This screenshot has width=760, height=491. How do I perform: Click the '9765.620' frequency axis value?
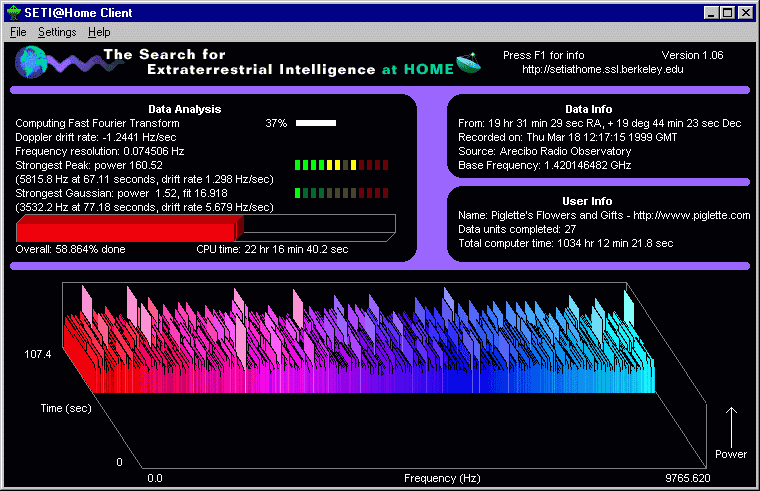(688, 478)
